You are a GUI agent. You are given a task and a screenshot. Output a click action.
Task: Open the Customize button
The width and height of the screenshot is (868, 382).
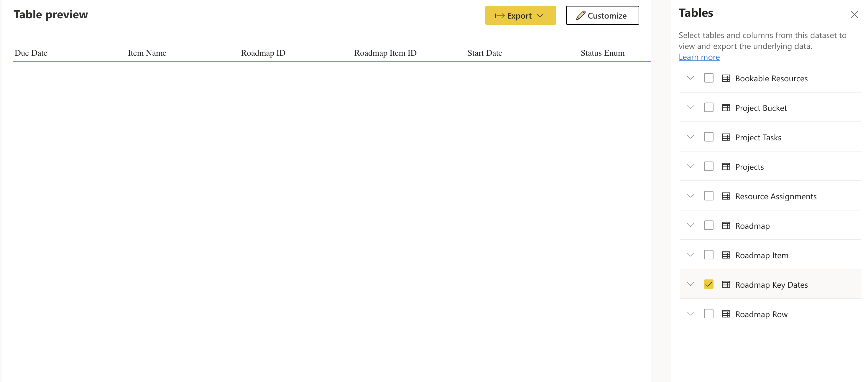(602, 16)
